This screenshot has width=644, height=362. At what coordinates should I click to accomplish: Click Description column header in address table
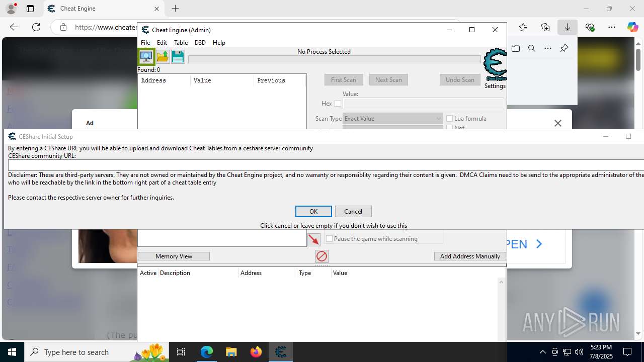[198, 273]
